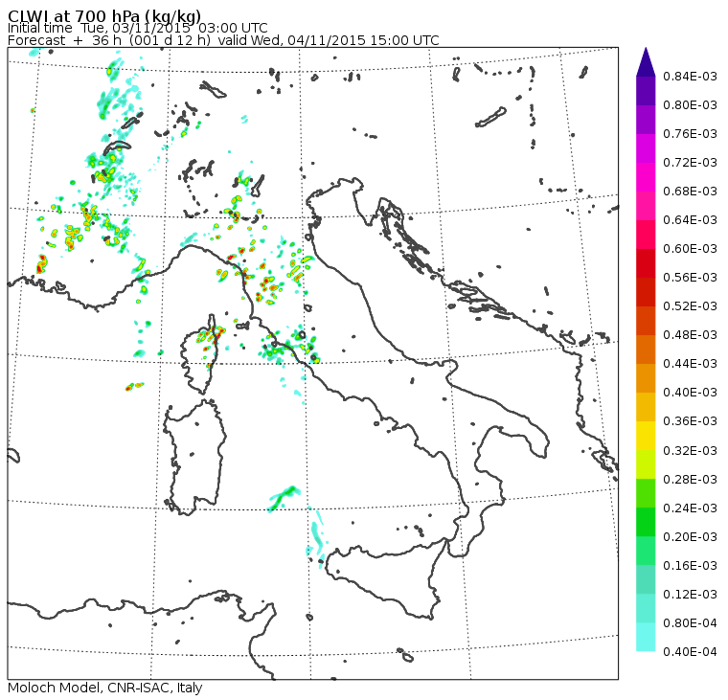728x700 pixels.
Task: Click the green cloud streak south of Sardinia-Italy gap
Action: coord(284,498)
